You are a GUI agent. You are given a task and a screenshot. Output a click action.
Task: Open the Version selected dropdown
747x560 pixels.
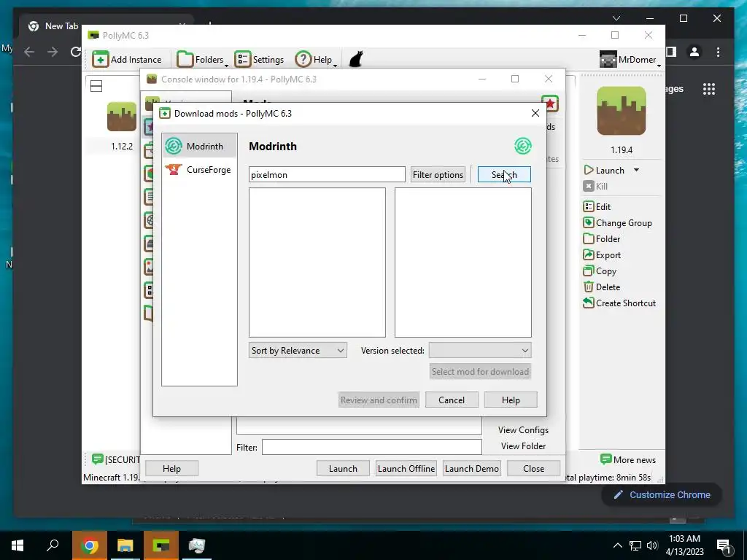pos(480,351)
